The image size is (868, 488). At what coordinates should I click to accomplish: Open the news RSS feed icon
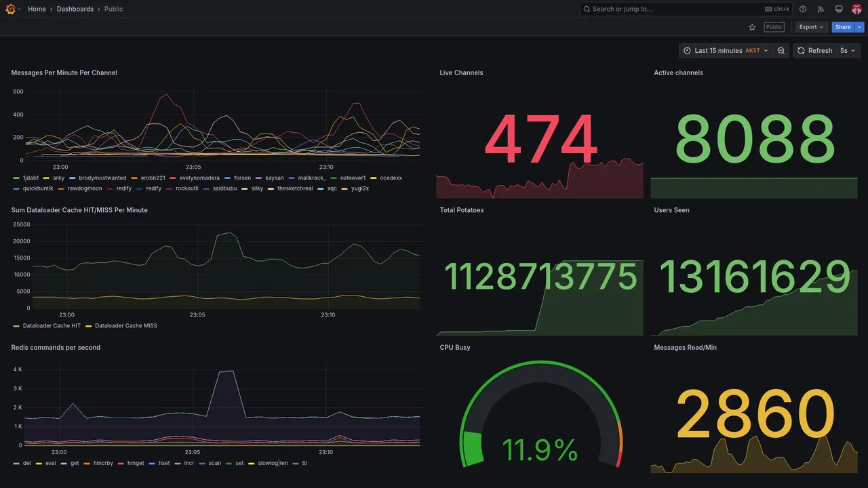click(x=821, y=9)
